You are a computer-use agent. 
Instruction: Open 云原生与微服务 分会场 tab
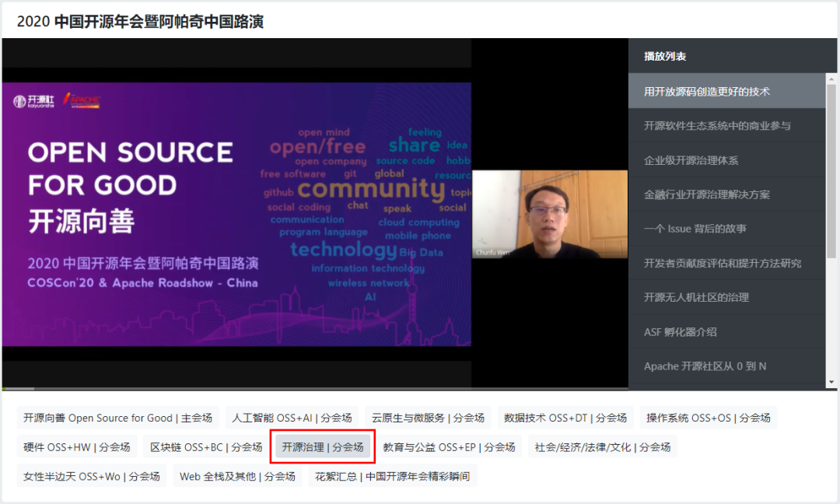click(428, 418)
